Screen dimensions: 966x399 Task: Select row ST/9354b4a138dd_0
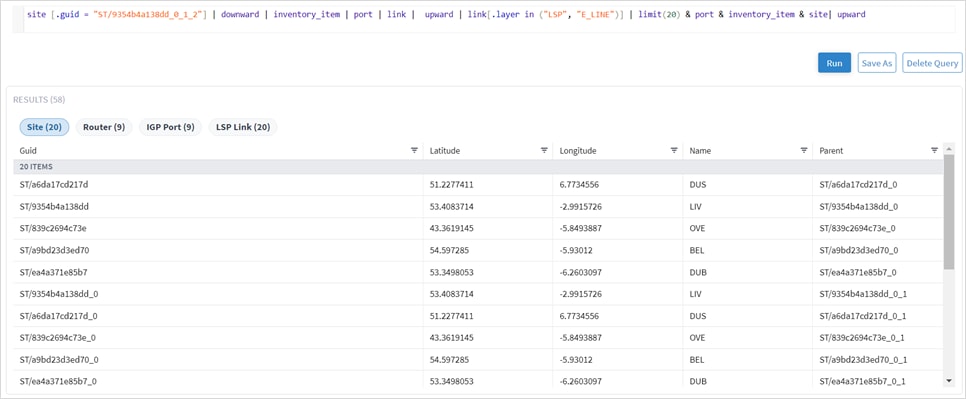pos(478,294)
